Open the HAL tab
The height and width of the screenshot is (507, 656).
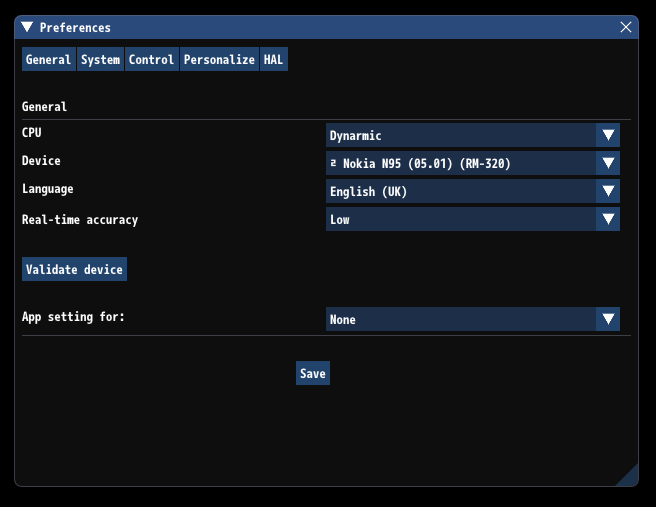pos(274,59)
